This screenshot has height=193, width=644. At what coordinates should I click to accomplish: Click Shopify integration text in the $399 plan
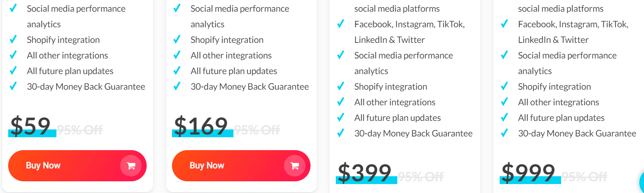(391, 87)
